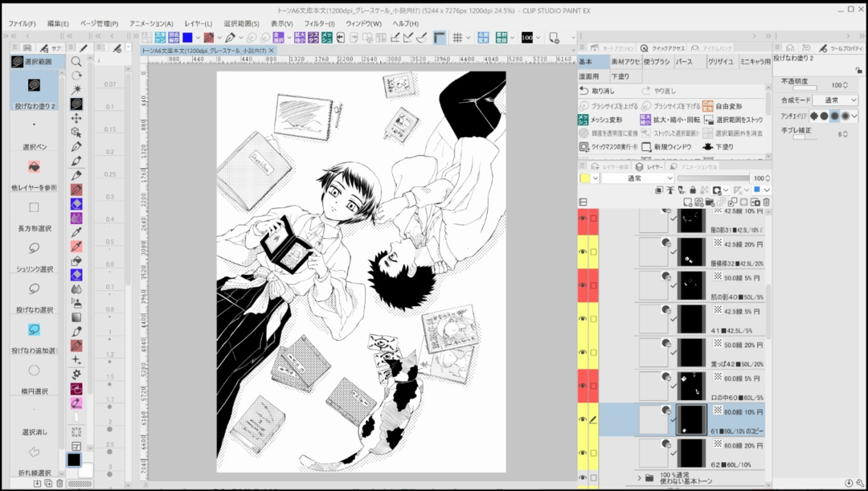Click the メッシュ変形 mesh transform icon
This screenshot has height=491, width=868.
click(584, 120)
